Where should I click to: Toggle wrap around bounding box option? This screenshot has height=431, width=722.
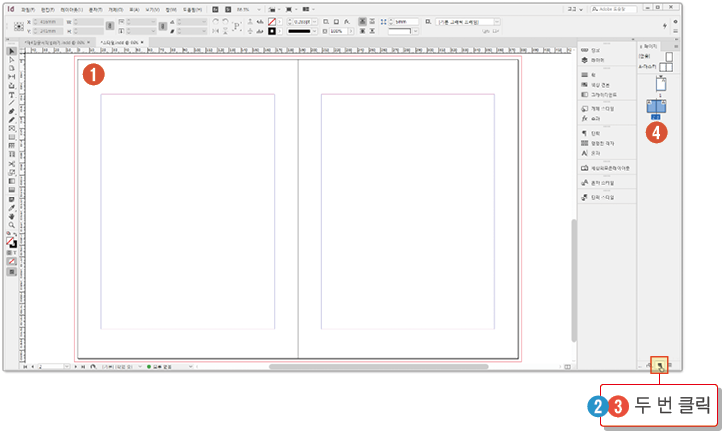pos(372,22)
